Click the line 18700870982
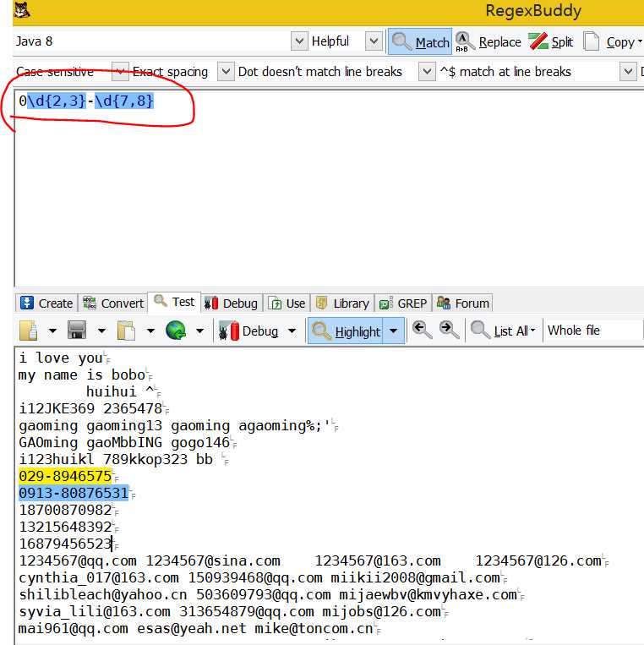Screen dimensions: 644x645 (x=65, y=510)
